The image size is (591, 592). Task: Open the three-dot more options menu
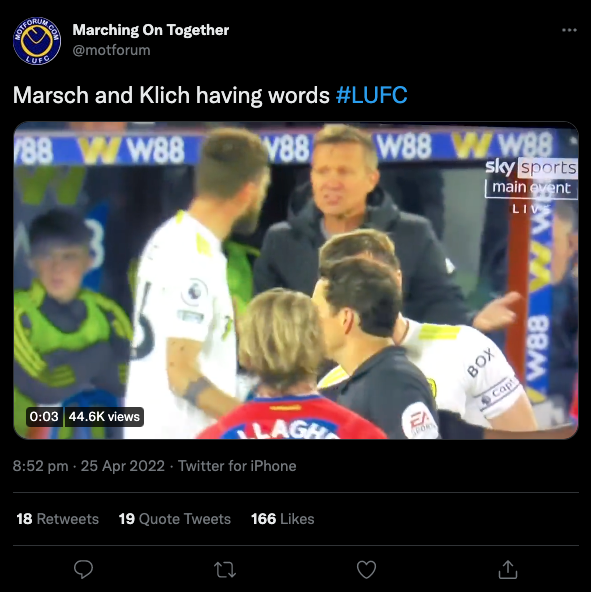coord(569,30)
